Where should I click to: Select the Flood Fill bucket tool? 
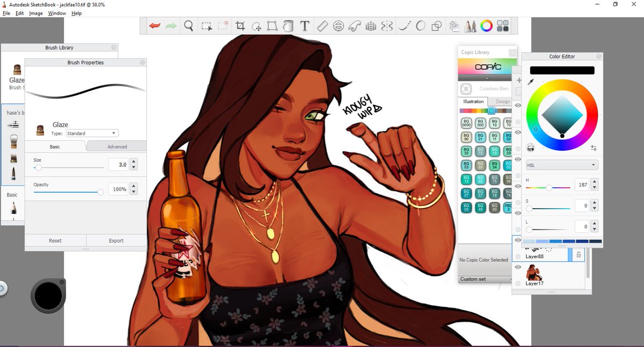point(288,25)
